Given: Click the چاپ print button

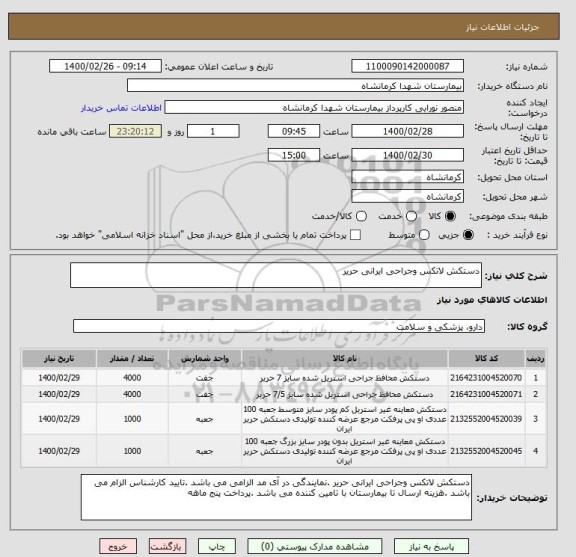Looking at the screenshot, I should (x=216, y=546).
